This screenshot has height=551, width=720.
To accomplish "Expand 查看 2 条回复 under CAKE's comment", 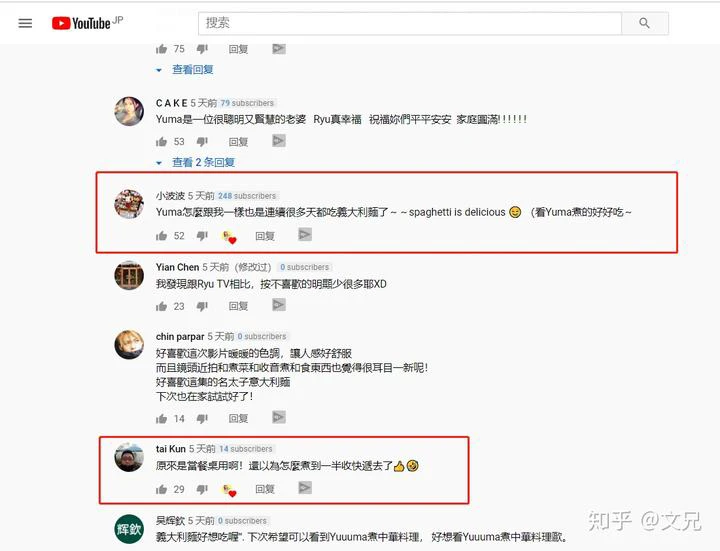I will [203, 163].
